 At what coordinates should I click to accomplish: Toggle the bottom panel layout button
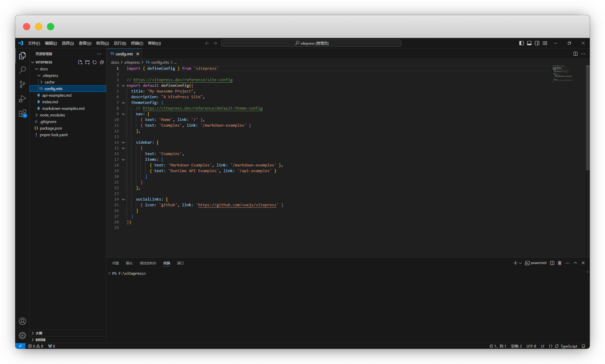529,43
